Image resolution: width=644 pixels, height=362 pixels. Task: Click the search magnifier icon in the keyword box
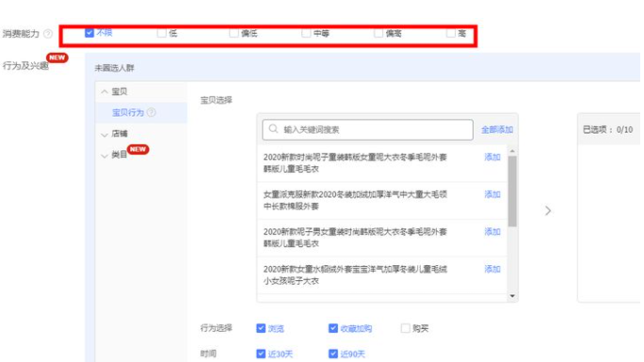tap(273, 129)
